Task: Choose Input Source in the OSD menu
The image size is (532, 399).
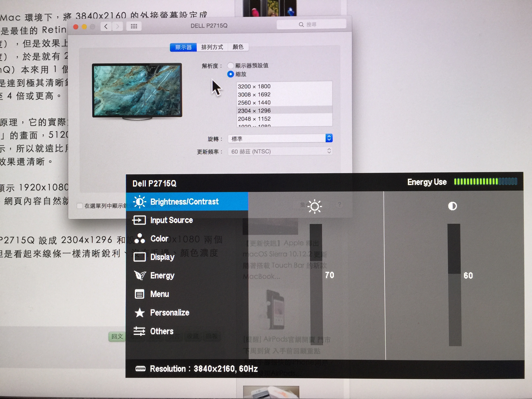Action: click(x=187, y=220)
